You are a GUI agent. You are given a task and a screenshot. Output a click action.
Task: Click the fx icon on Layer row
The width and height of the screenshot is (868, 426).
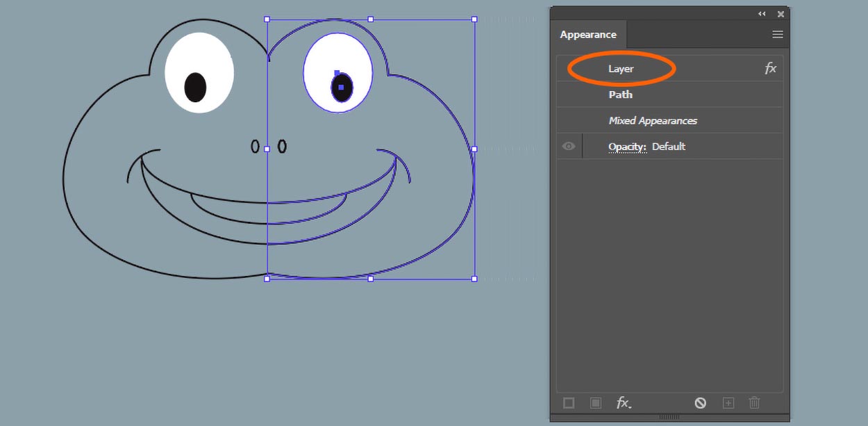(x=770, y=68)
